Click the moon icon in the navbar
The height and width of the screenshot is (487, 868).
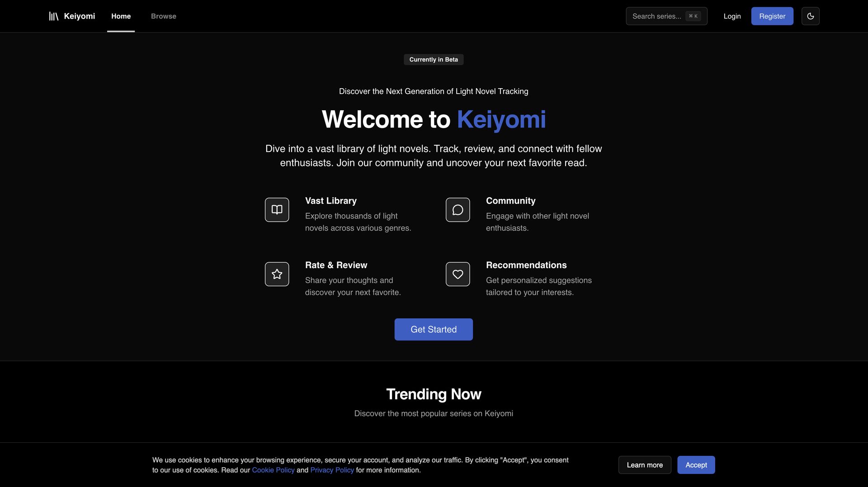click(x=810, y=16)
